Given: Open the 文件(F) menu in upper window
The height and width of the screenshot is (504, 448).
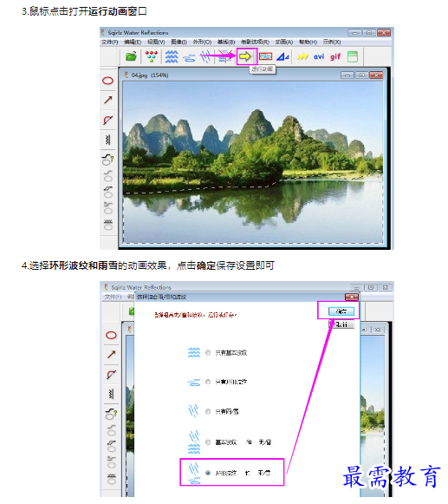Looking at the screenshot, I should (110, 43).
